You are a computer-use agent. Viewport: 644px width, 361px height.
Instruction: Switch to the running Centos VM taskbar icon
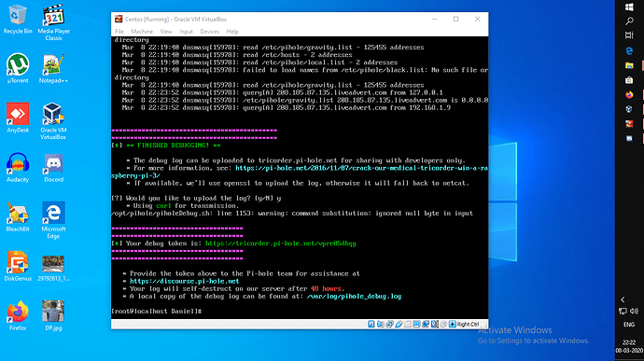629,124
